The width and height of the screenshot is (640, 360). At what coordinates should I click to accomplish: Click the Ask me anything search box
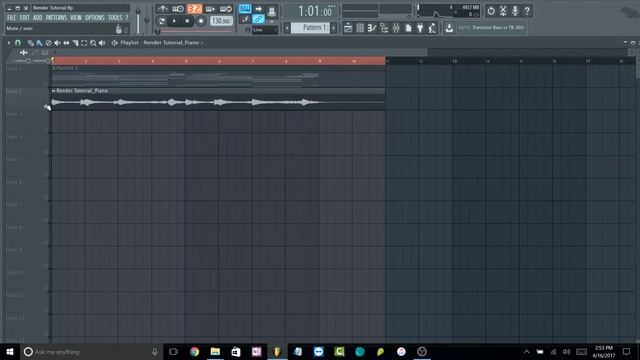(x=91, y=351)
